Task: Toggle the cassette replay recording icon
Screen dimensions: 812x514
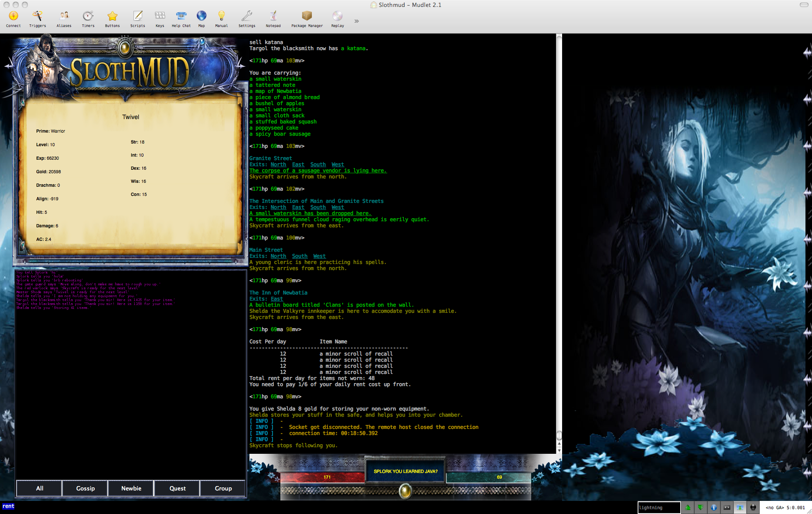Action: (727, 507)
